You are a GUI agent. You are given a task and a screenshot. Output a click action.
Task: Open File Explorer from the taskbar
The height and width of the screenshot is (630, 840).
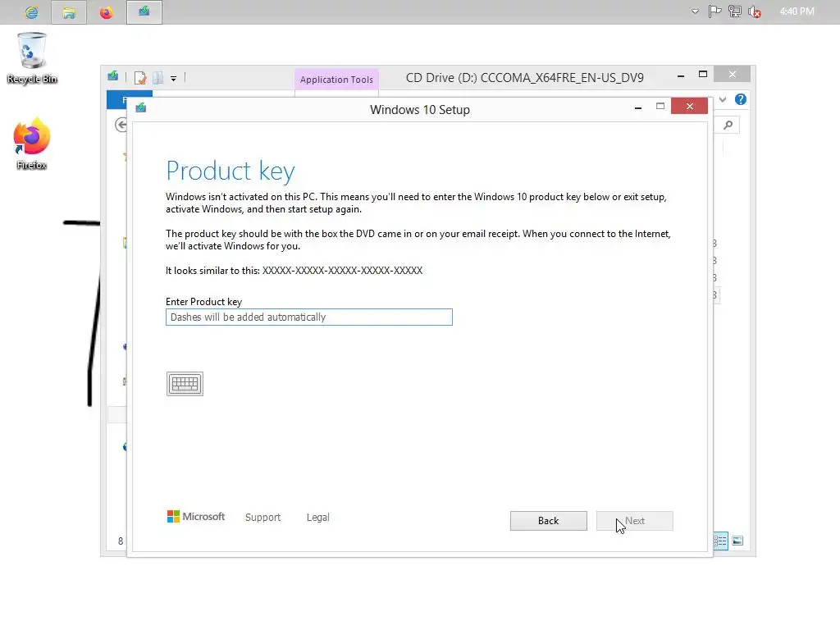point(69,12)
